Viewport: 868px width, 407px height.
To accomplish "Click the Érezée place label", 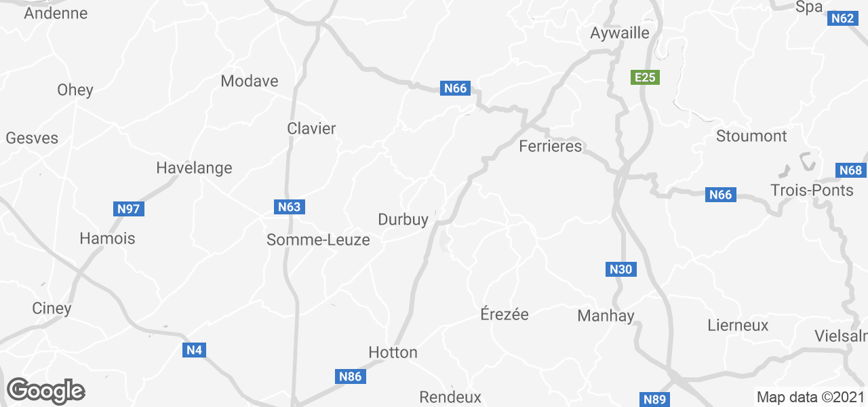I will 505,314.
